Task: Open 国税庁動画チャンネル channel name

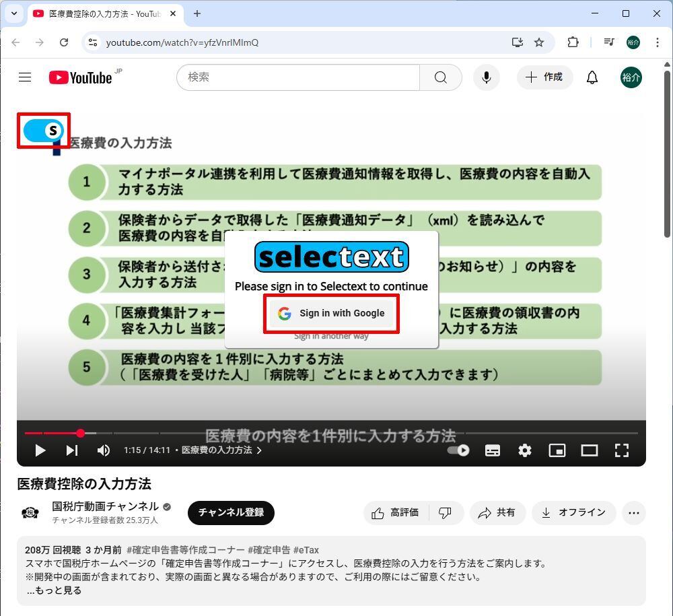Action: tap(105, 506)
